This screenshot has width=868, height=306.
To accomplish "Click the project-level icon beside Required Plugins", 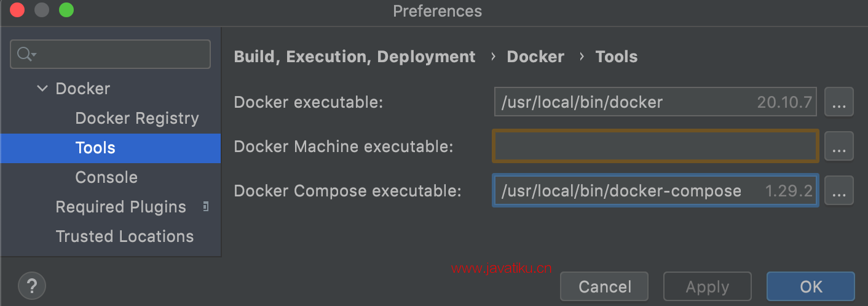I will [205, 206].
